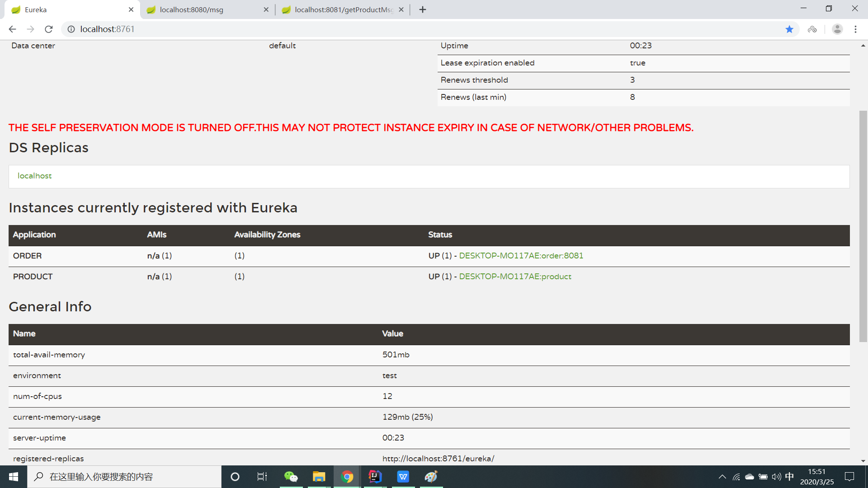Open Chrome's three-dot menu

pos(855,29)
